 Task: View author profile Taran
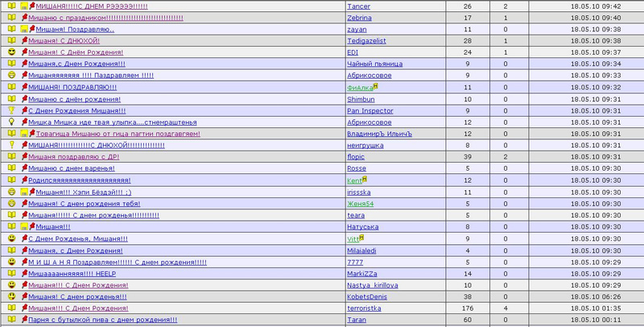click(x=357, y=320)
